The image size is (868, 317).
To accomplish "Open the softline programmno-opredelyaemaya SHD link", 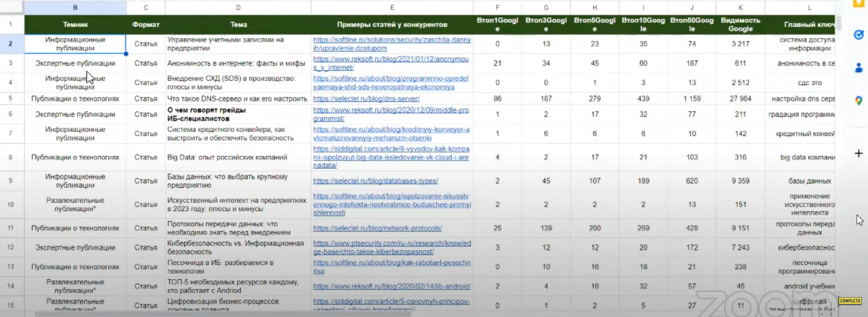I will point(390,83).
